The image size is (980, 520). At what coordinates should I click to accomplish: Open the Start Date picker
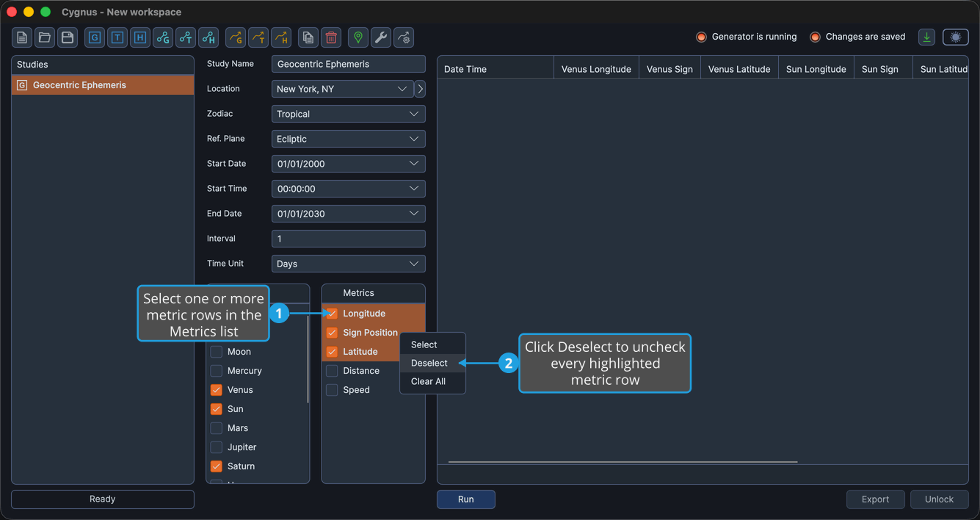tap(348, 164)
